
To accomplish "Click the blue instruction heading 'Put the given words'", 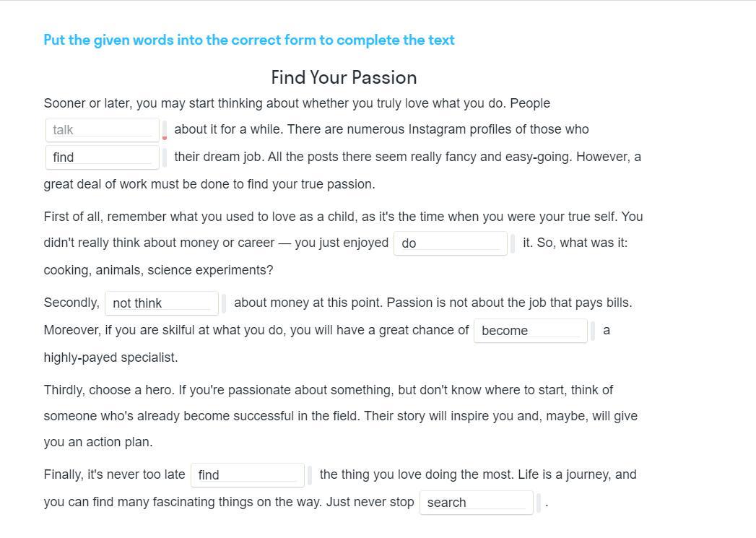I will [x=248, y=40].
